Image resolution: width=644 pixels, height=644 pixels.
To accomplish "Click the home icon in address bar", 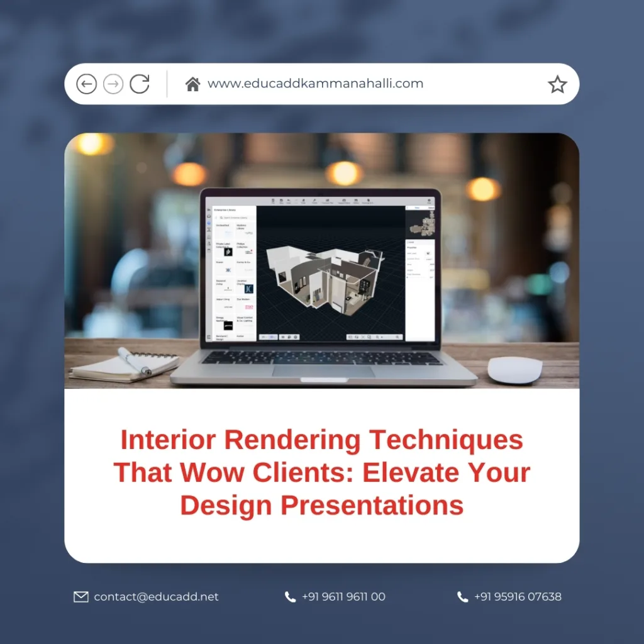I will 192,84.
